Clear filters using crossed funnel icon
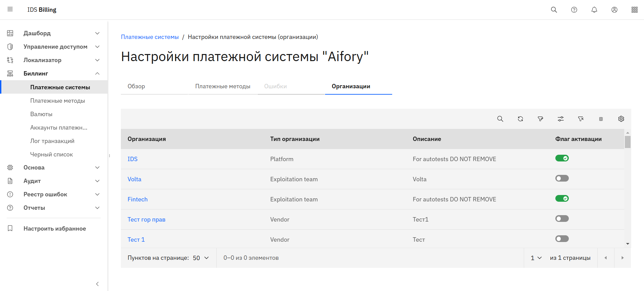This screenshot has width=644, height=291. pos(581,119)
